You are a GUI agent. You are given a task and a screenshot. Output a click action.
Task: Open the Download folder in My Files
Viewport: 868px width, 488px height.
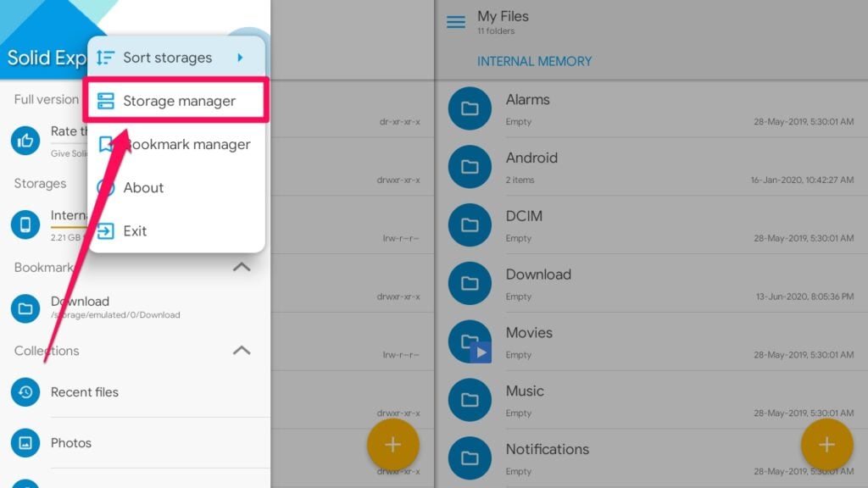[652, 283]
